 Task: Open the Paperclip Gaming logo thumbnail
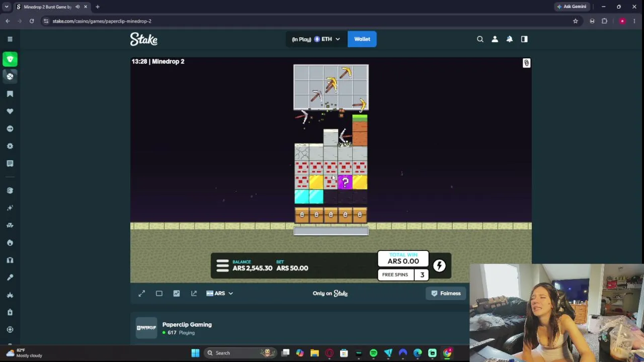pos(146,328)
